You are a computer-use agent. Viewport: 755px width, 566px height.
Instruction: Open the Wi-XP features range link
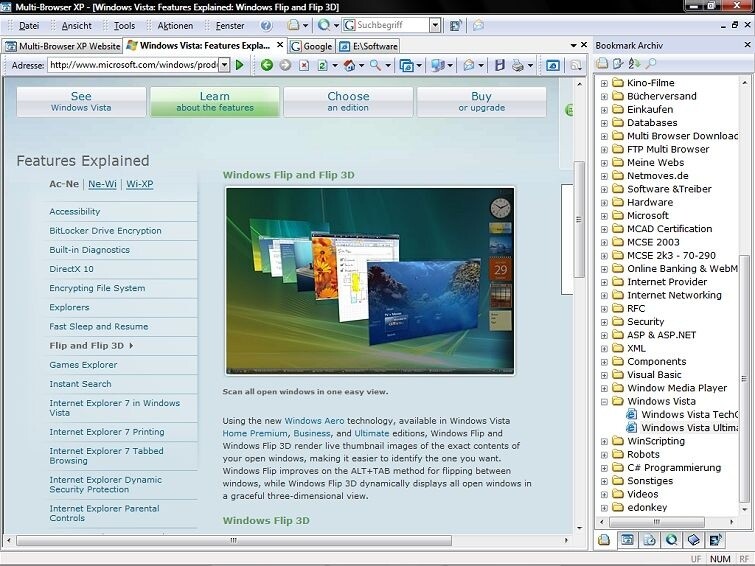click(140, 184)
